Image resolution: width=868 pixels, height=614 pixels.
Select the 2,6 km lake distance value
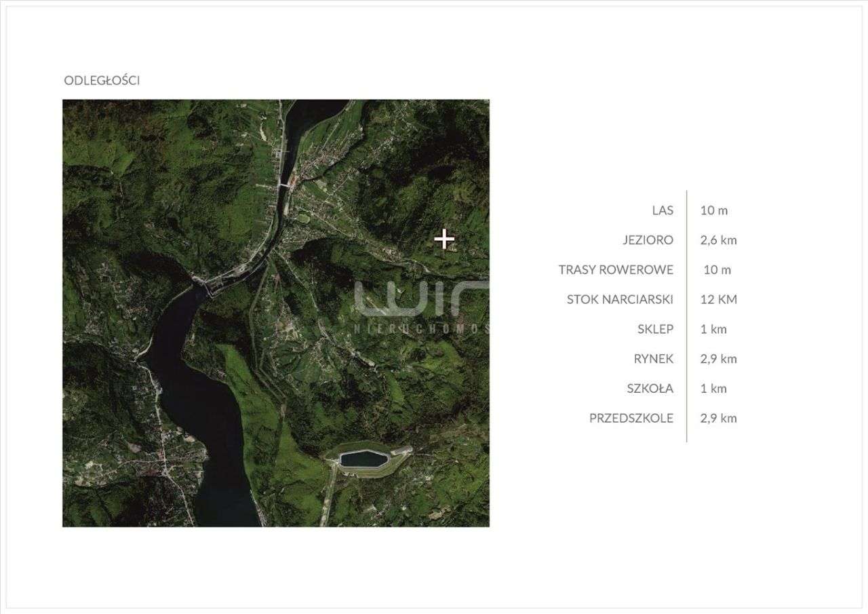719,240
